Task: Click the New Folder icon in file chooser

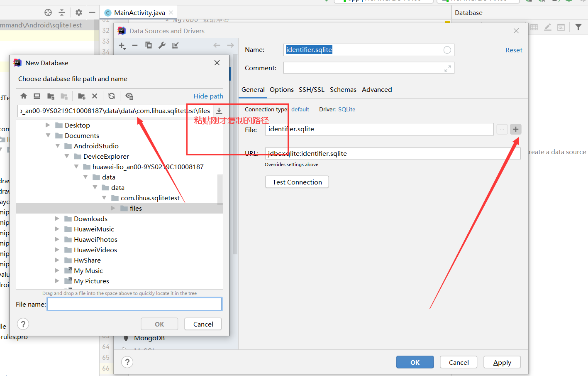Action: [81, 96]
